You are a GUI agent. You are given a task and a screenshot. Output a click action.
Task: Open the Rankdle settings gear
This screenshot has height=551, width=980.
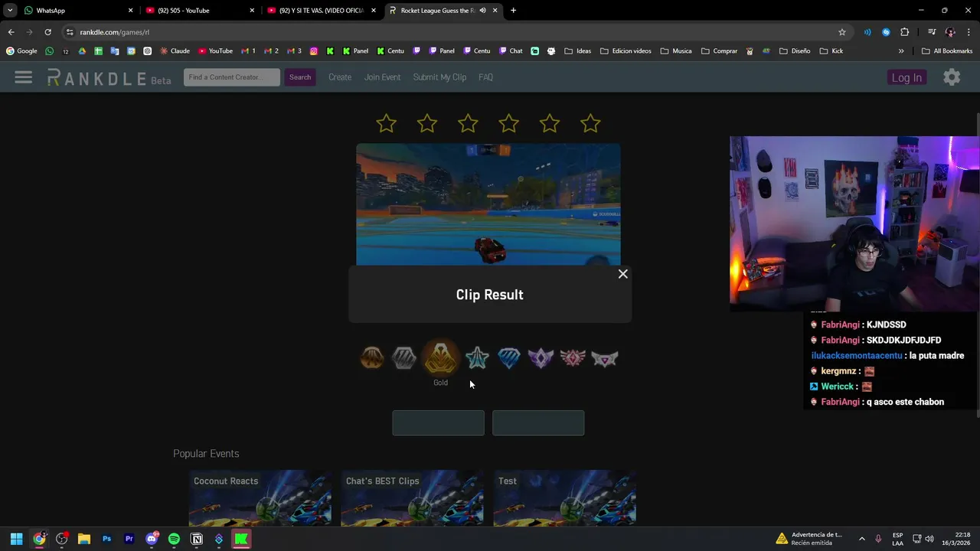point(952,77)
